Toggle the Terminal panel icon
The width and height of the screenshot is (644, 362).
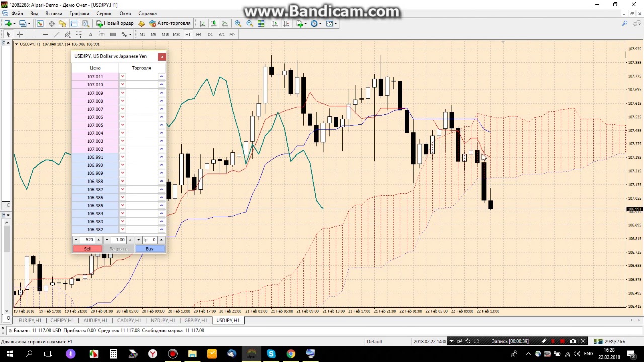coord(74,23)
